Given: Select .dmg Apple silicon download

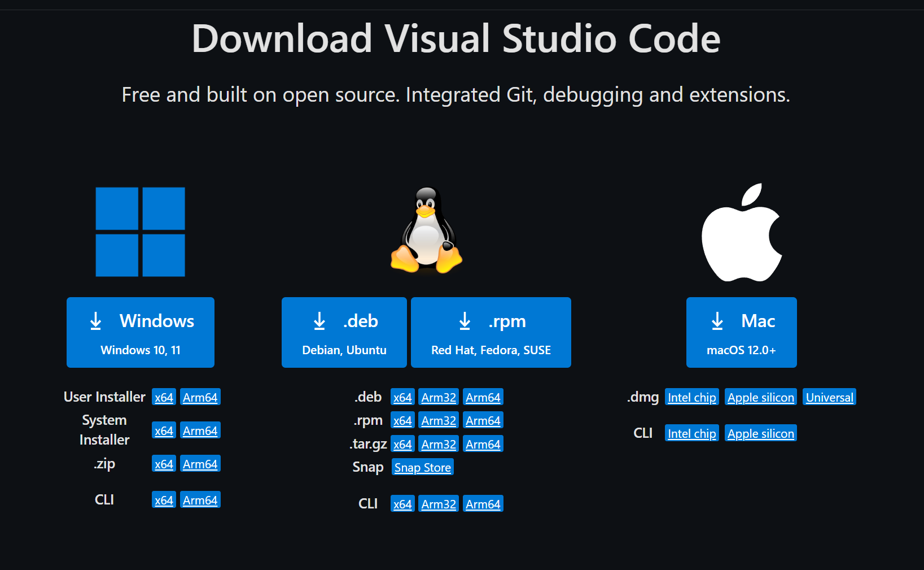Looking at the screenshot, I should [761, 397].
